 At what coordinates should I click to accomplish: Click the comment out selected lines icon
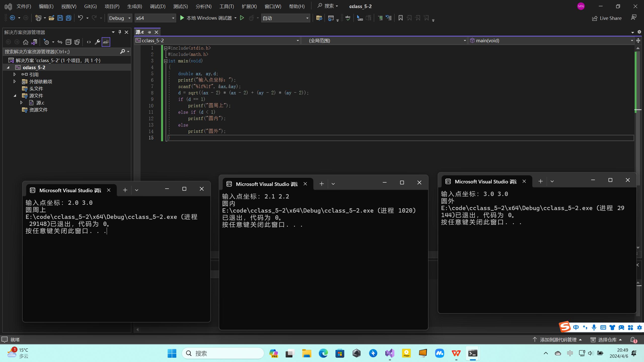tap(380, 18)
